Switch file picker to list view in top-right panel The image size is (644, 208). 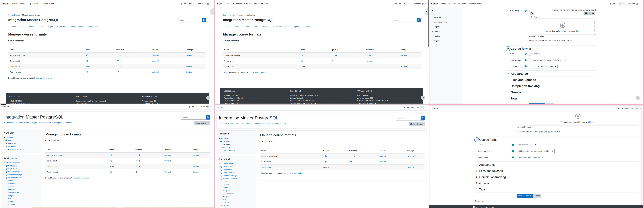click(x=590, y=14)
